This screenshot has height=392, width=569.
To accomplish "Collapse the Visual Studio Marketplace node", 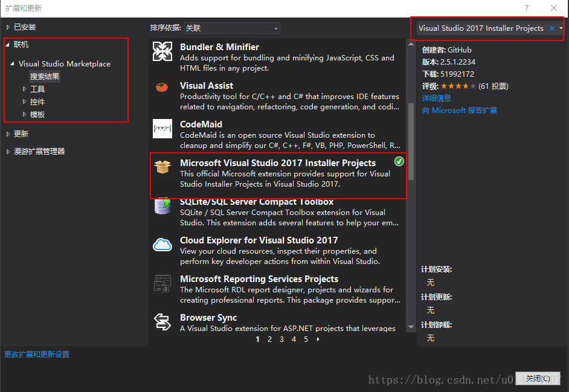I will click(12, 63).
